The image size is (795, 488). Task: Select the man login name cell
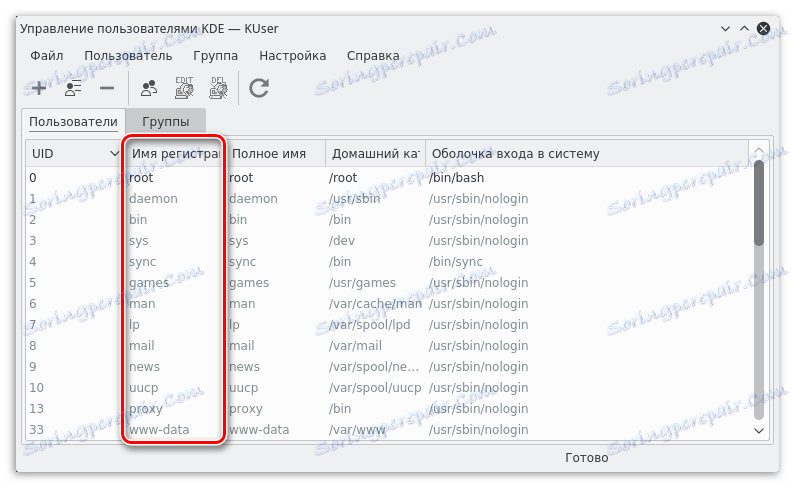click(174, 303)
